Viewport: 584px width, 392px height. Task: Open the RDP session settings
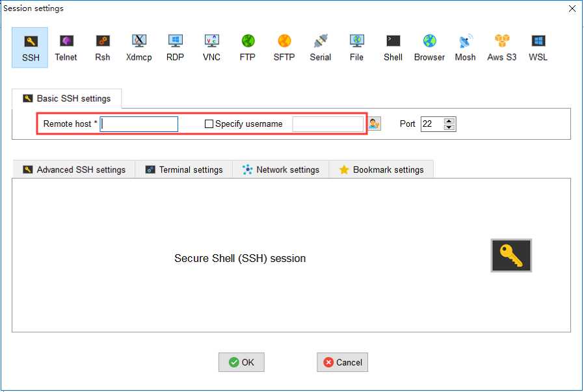click(175, 47)
